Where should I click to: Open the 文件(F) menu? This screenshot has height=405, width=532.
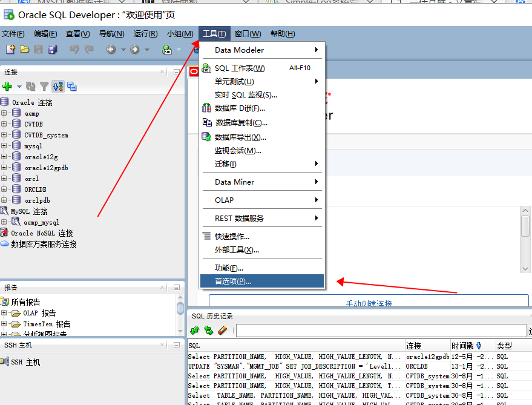tap(13, 34)
